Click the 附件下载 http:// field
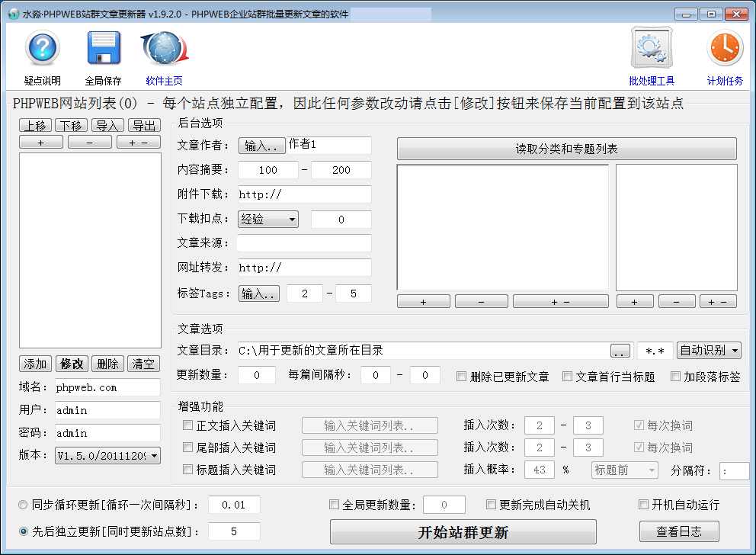 pos(304,194)
